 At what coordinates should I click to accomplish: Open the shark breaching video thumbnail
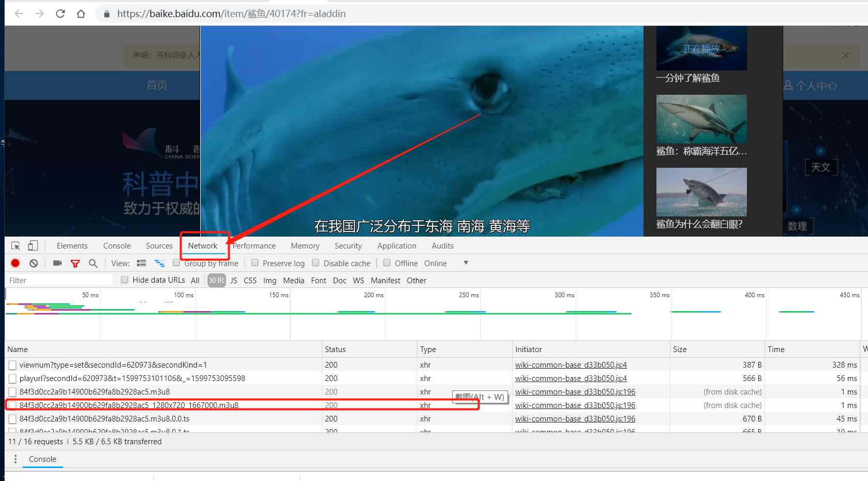tap(701, 192)
